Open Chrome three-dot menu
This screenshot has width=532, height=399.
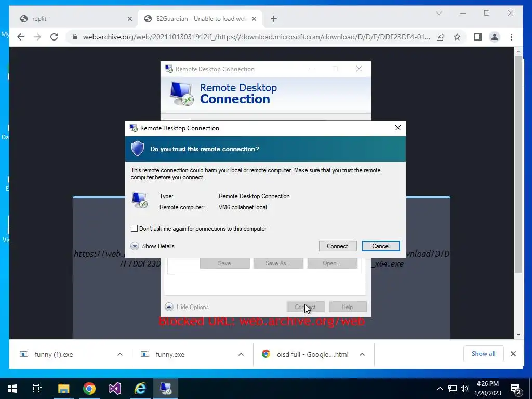[511, 37]
